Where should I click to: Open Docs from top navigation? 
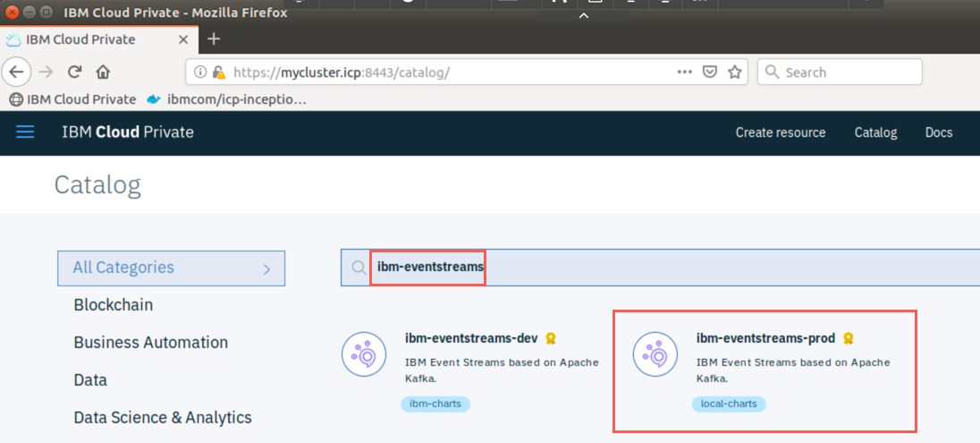pyautogui.click(x=939, y=132)
